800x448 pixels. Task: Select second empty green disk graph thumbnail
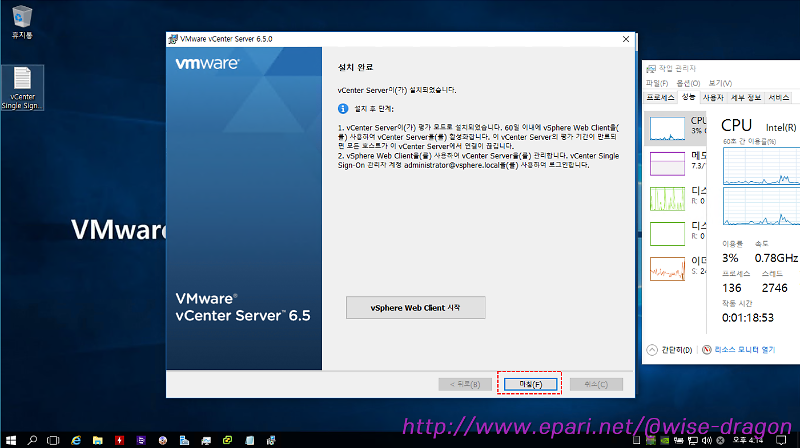[x=667, y=234]
